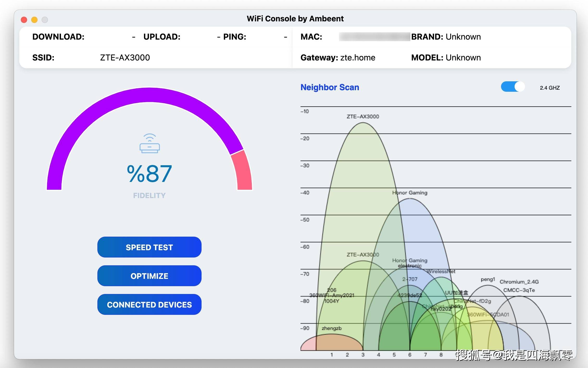Image resolution: width=588 pixels, height=368 pixels.
Task: Click the peng1 network label
Action: point(487,279)
